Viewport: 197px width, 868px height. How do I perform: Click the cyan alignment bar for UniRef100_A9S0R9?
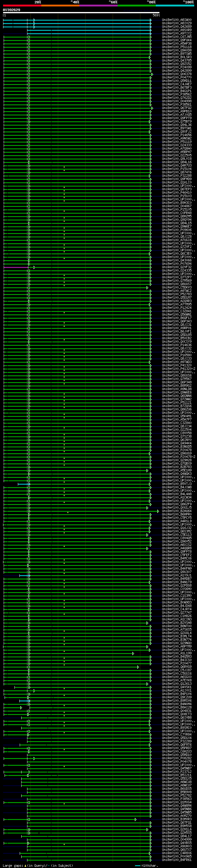coord(89,30)
